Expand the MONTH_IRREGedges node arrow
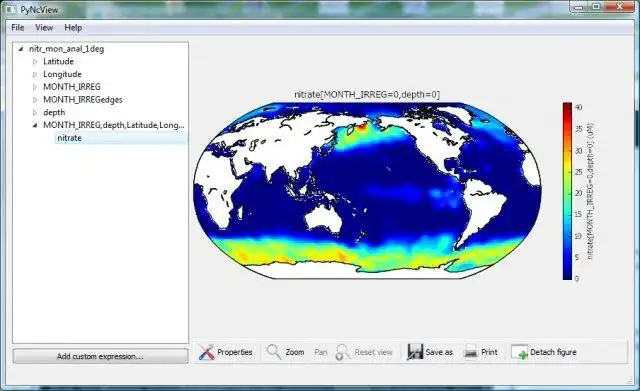Image resolution: width=640 pixels, height=391 pixels. pyautogui.click(x=35, y=100)
